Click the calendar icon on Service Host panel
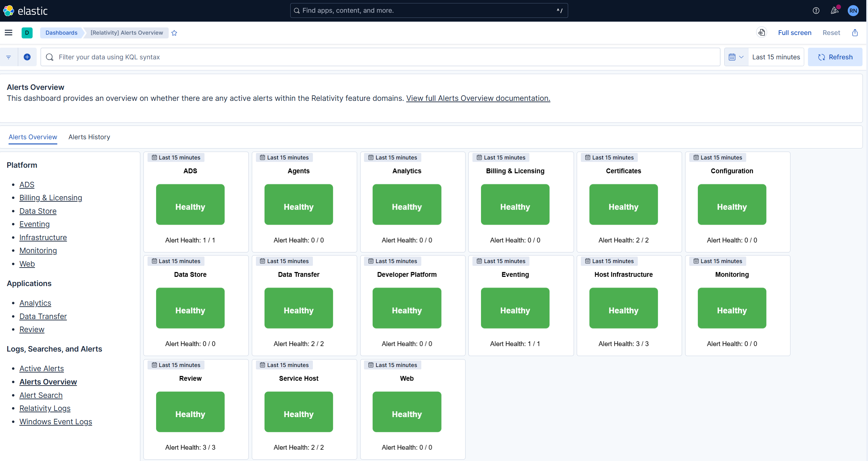The height and width of the screenshot is (461, 868). coord(262,365)
